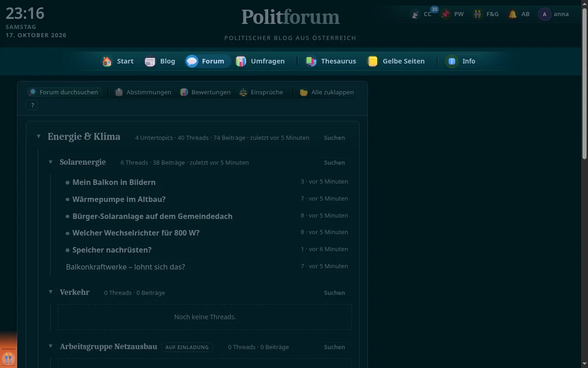
Task: Open the CC icon with badge 30
Action: tap(415, 14)
